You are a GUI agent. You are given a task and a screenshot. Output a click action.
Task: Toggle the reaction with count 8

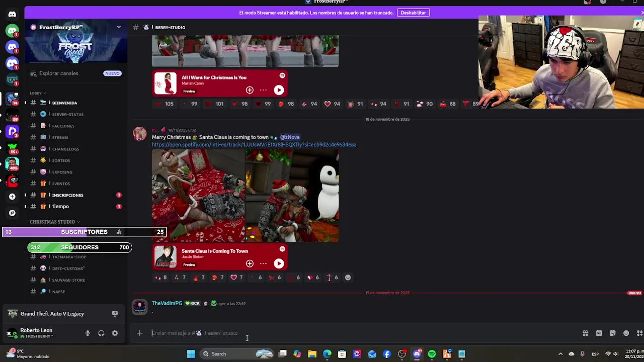tap(160, 278)
